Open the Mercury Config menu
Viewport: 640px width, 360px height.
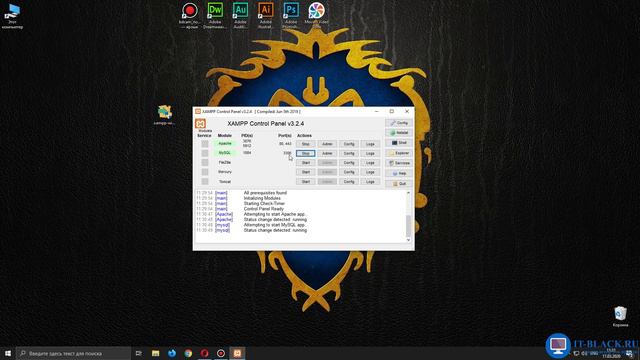point(349,172)
